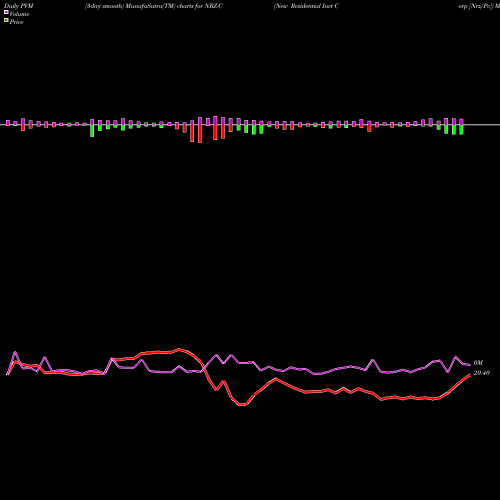Click the 'New Residential Inv C' heading
The width and height of the screenshot is (500, 500).
point(306,6)
